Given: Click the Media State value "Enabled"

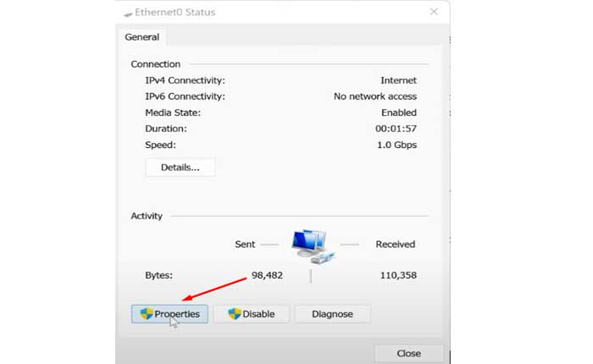Looking at the screenshot, I should coord(398,113).
